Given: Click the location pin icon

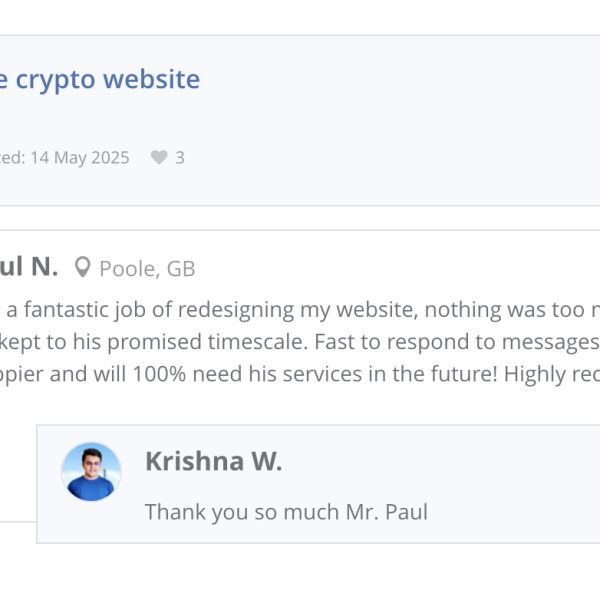Looking at the screenshot, I should tap(82, 267).
